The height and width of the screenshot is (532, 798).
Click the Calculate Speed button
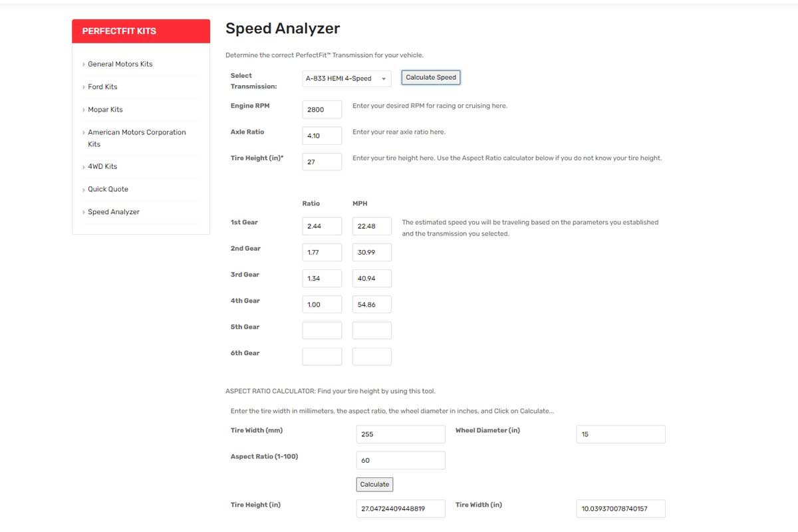click(431, 78)
